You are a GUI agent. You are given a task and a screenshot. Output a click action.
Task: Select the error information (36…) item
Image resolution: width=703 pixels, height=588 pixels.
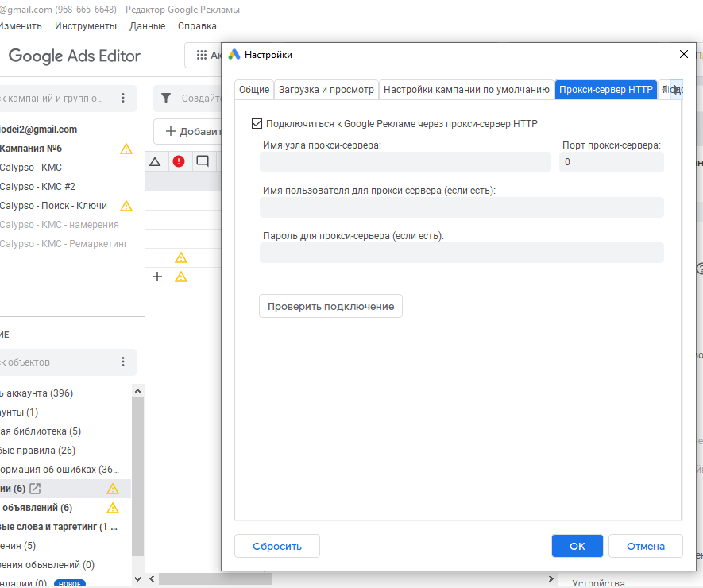coord(60,470)
